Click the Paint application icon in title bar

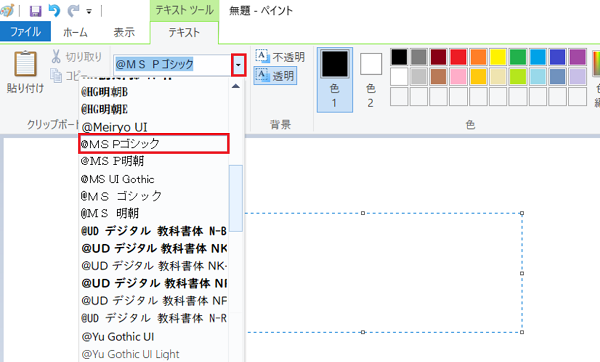[x=7, y=11]
